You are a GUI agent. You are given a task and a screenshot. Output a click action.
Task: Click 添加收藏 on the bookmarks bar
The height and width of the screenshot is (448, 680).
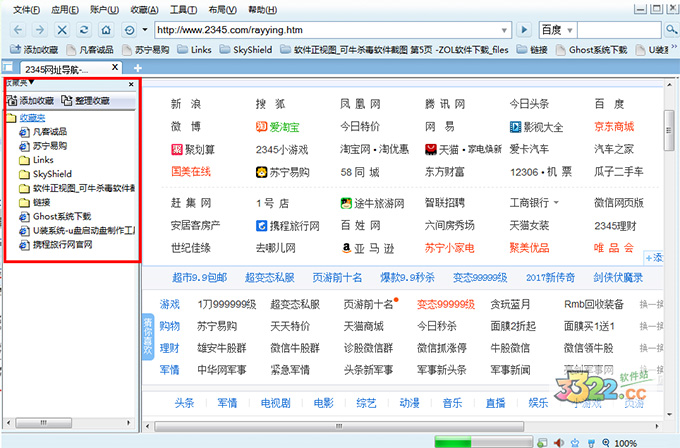click(34, 50)
